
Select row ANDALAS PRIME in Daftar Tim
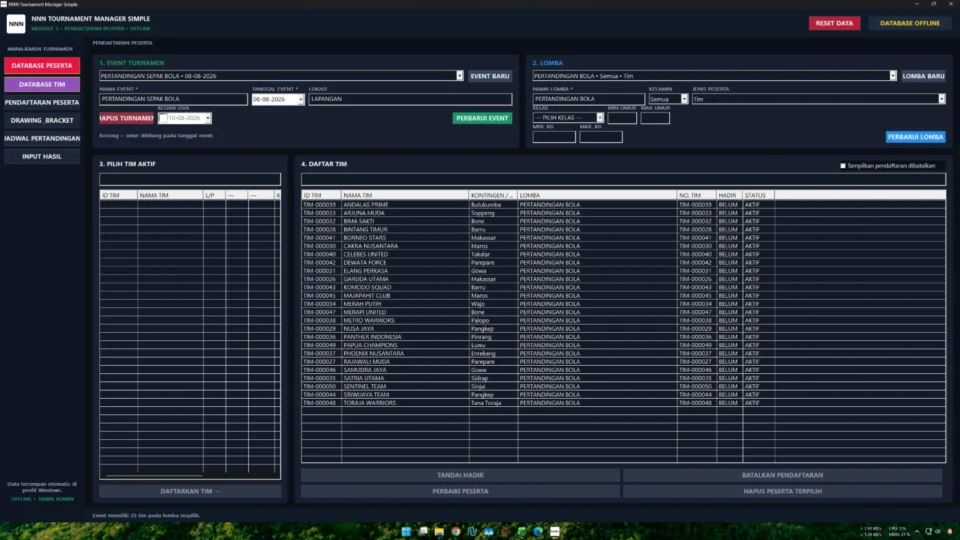pos(623,205)
